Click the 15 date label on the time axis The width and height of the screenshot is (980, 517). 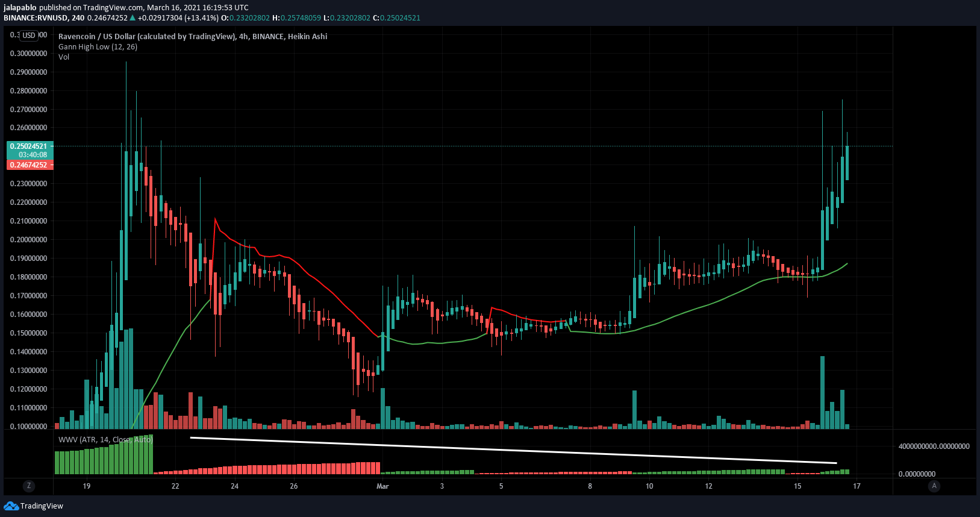pyautogui.click(x=797, y=486)
